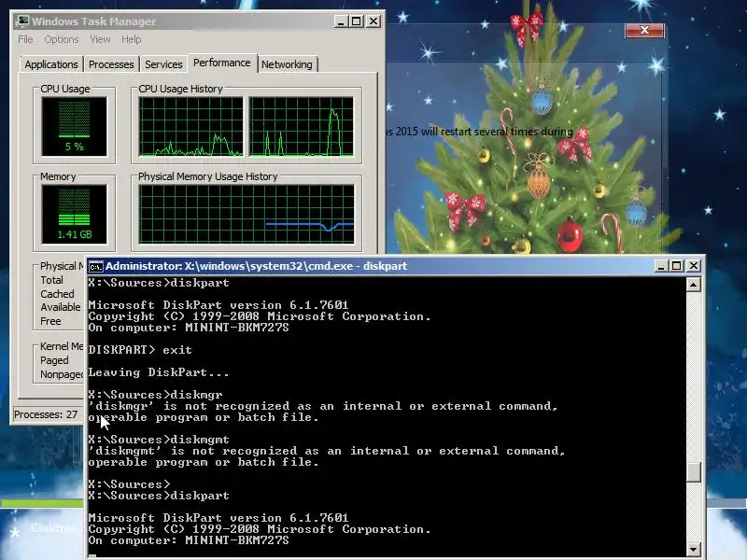Screen dimensions: 747x560
Task: Close the setup dialog with red X
Action: [644, 30]
